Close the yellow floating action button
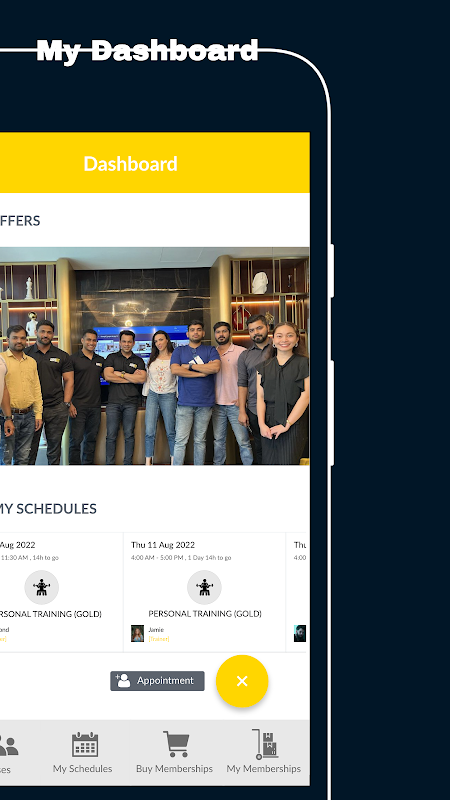The width and height of the screenshot is (450, 800). click(x=242, y=681)
